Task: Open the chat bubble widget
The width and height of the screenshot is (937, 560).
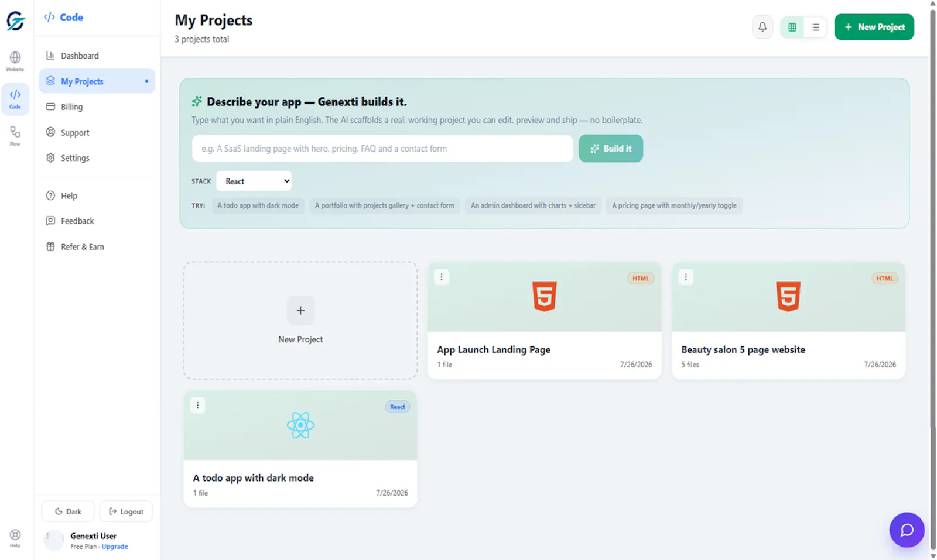Action: click(x=907, y=530)
